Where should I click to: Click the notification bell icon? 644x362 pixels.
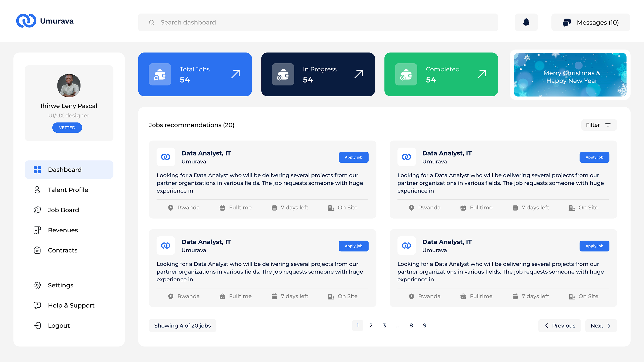526,22
